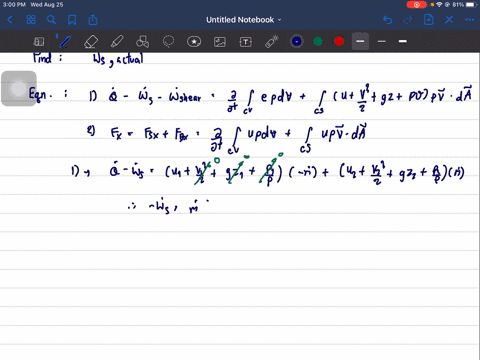This screenshot has width=480, height=360.
Task: Select the thickest stroke width
Action: (403, 41)
